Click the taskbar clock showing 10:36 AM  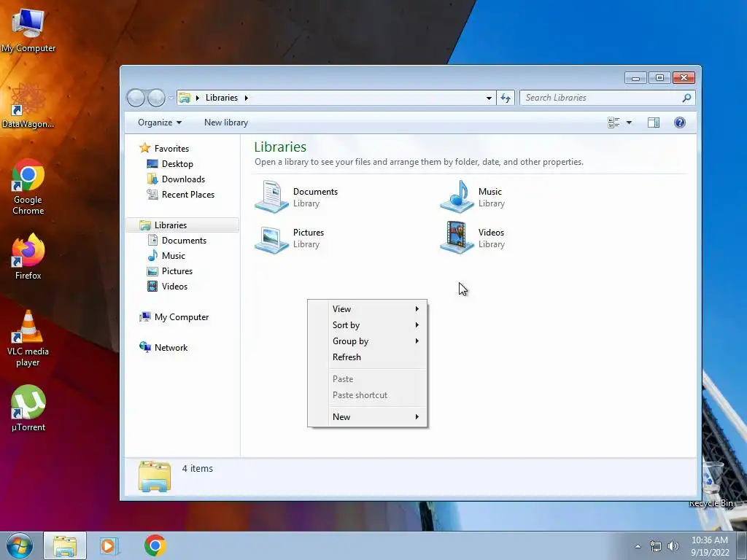(710, 546)
